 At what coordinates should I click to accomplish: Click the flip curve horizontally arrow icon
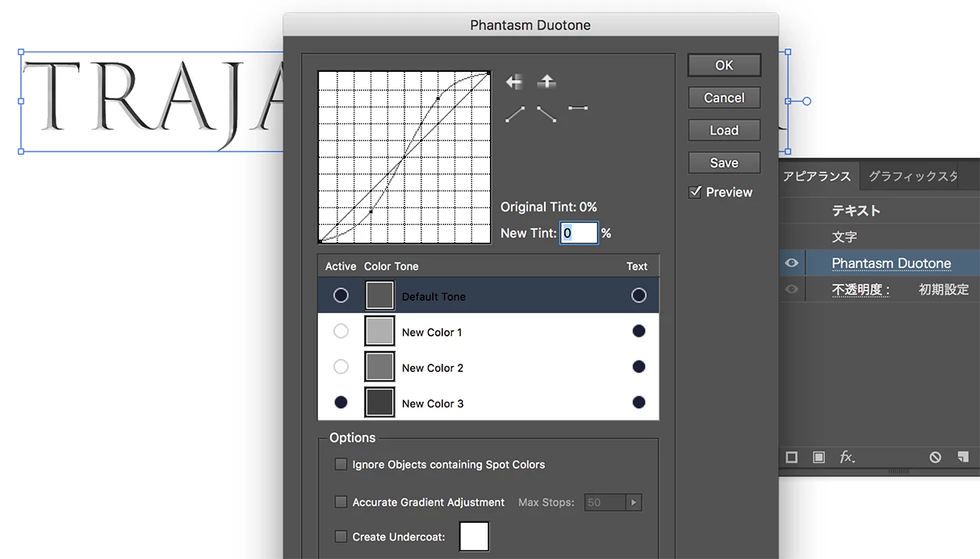(x=514, y=81)
